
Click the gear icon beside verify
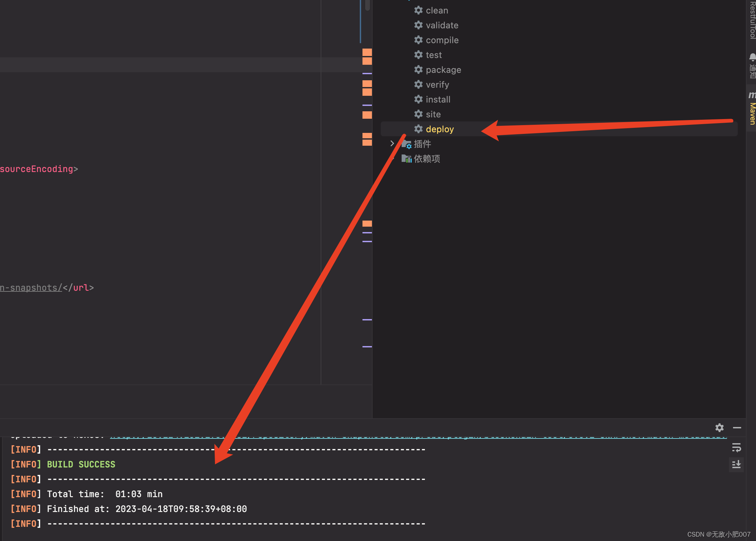pyautogui.click(x=418, y=85)
